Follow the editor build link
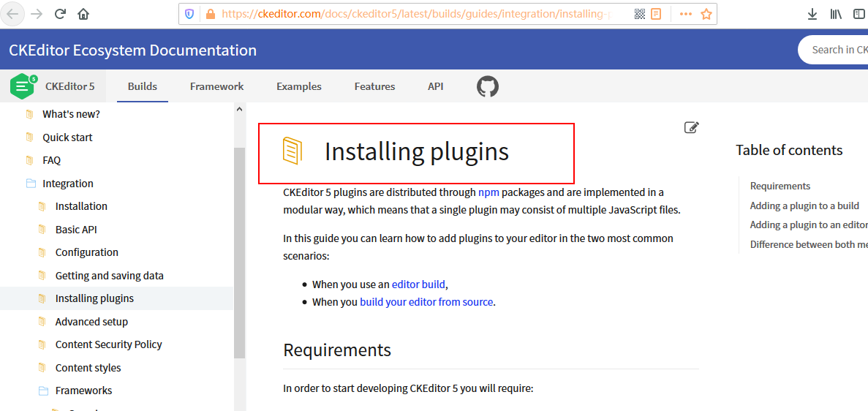868x411 pixels. (418, 284)
